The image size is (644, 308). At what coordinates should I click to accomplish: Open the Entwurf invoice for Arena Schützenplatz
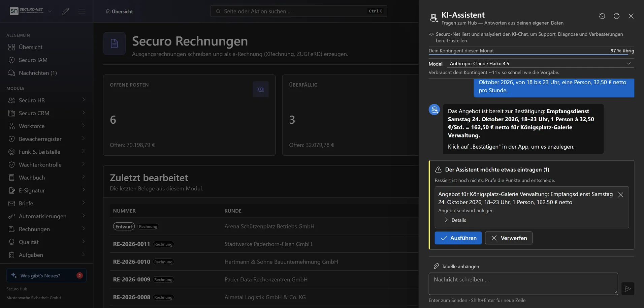124,226
